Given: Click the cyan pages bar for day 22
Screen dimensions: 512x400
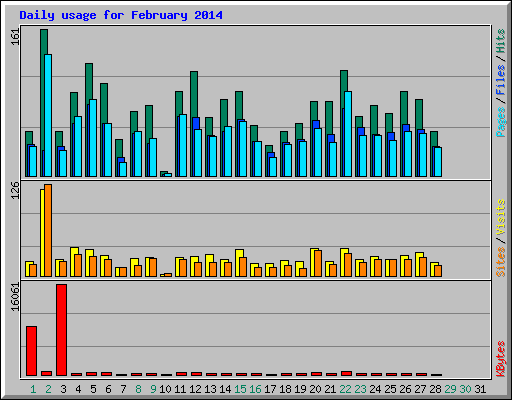Looking at the screenshot, I should (348, 134).
